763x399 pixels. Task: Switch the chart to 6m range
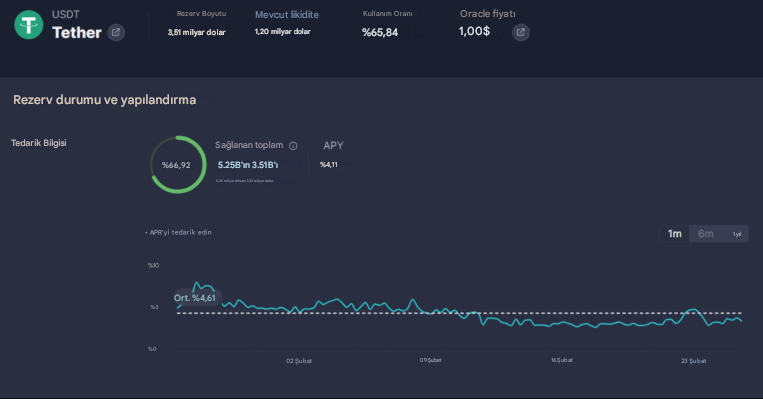(x=706, y=234)
